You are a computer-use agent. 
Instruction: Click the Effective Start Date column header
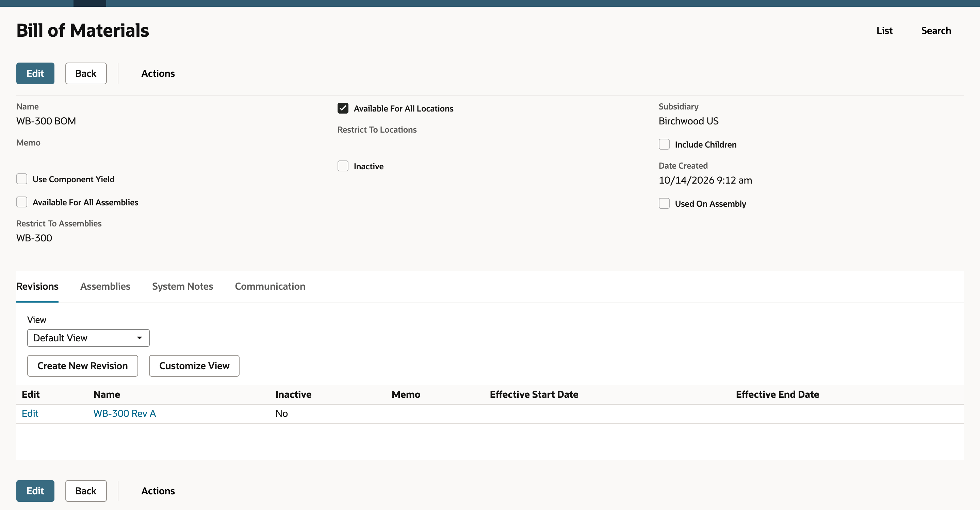coord(534,394)
